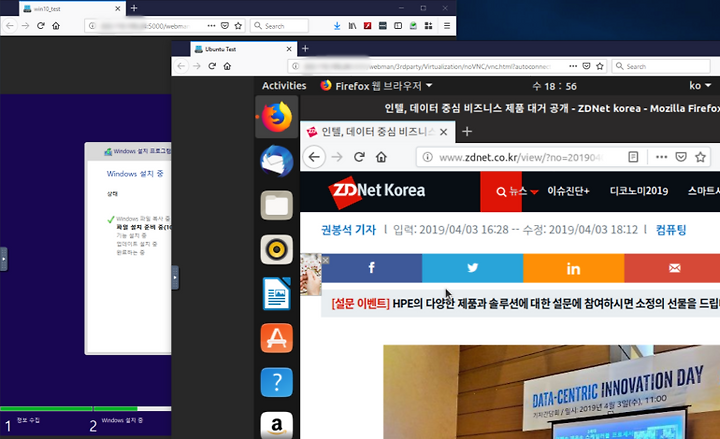This screenshot has width=720, height=439.
Task: Open the Firefox 웹 브라우저 app menu
Action: click(377, 86)
